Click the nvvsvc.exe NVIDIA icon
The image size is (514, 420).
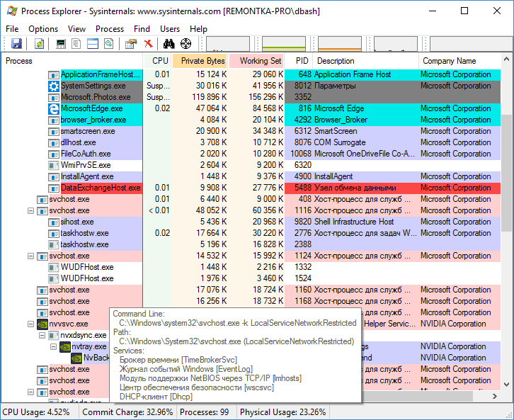pyautogui.click(x=42, y=324)
